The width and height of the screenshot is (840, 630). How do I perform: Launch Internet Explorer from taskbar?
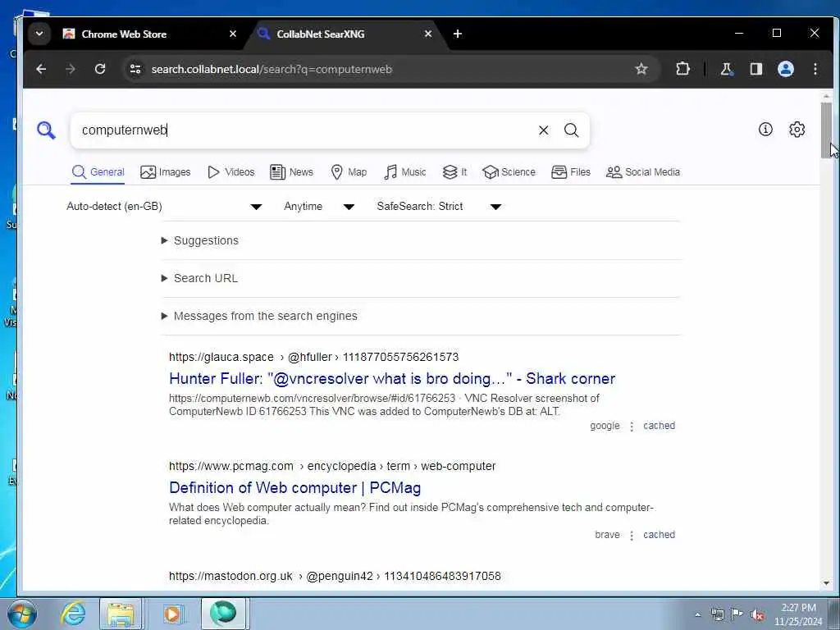pos(73,614)
